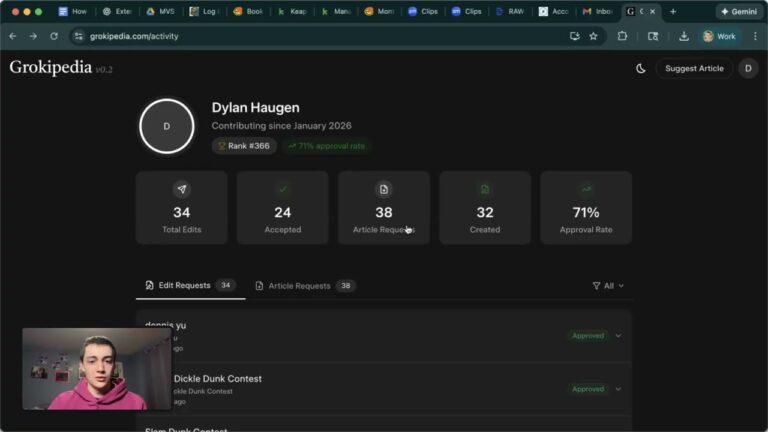The width and height of the screenshot is (768, 432).
Task: Click the 71% Approval Rate card
Action: (x=586, y=207)
